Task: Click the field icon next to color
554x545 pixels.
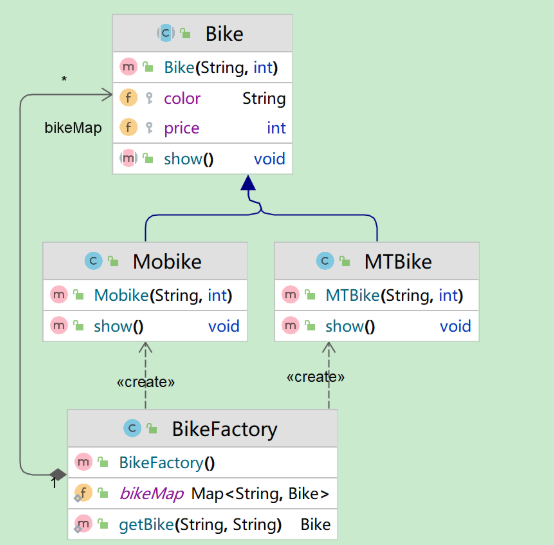Action: (x=128, y=97)
